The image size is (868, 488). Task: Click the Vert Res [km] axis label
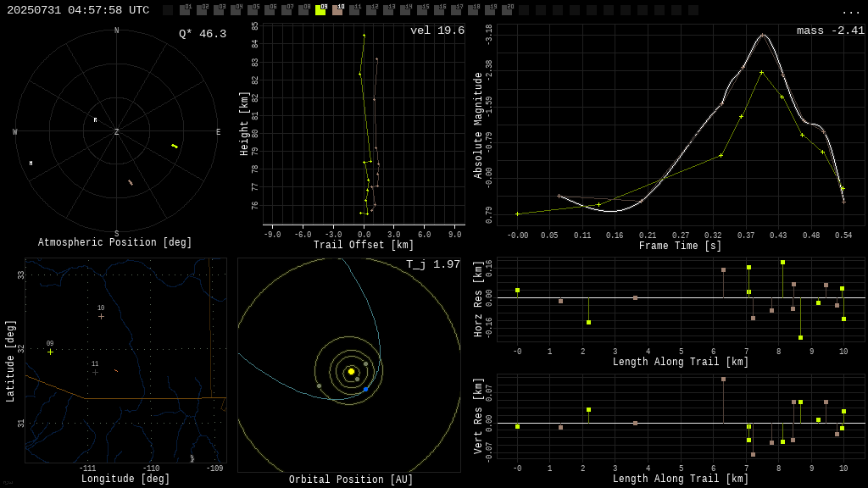pyautogui.click(x=478, y=417)
